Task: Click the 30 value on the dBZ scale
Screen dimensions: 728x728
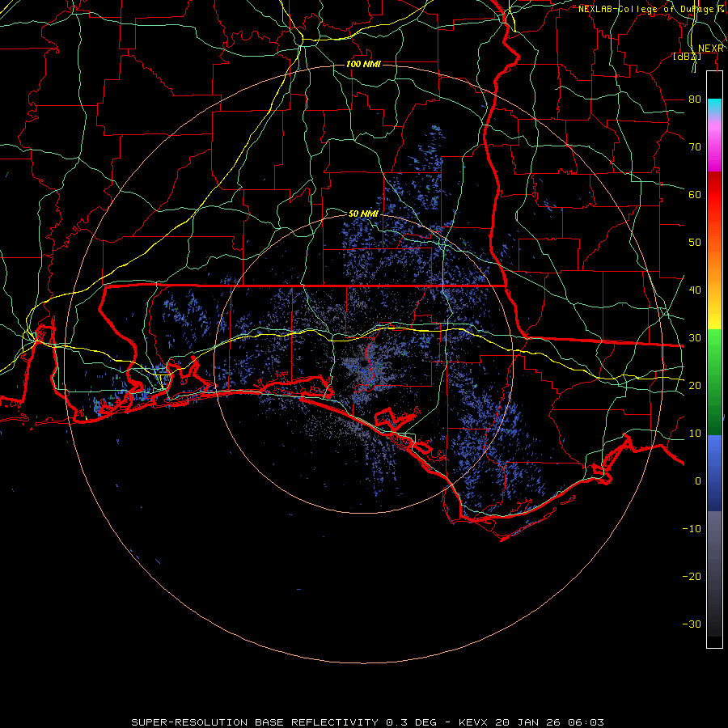Action: pyautogui.click(x=695, y=338)
